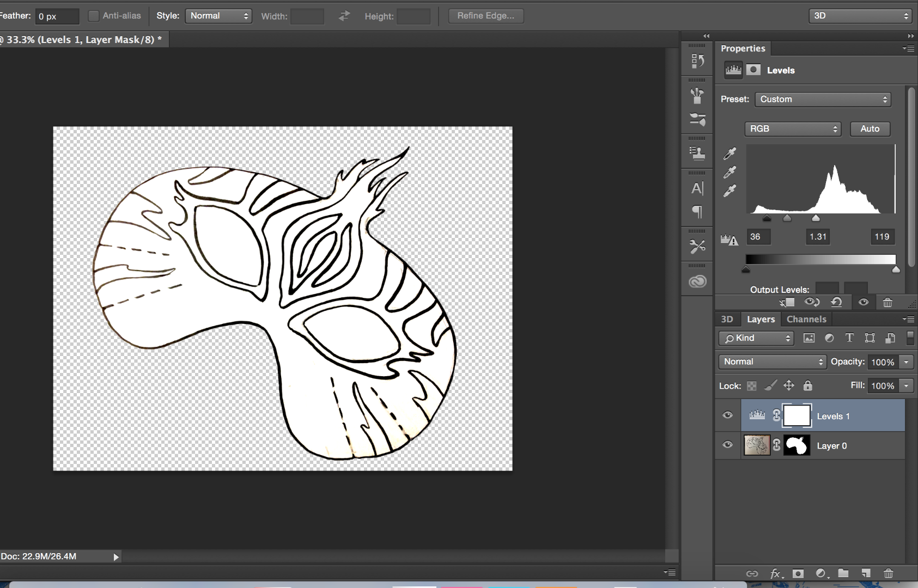Open the Creative Cloud panel icon
Image resolution: width=918 pixels, height=588 pixels.
click(698, 280)
